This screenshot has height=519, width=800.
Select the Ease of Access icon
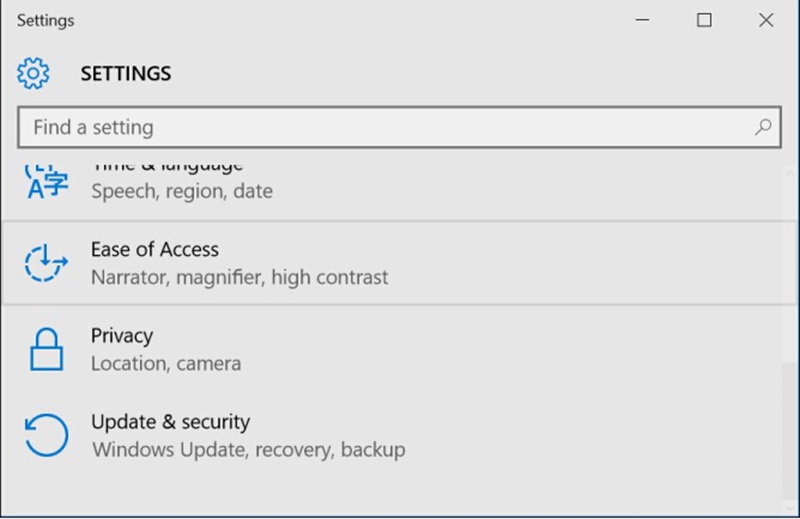46,263
